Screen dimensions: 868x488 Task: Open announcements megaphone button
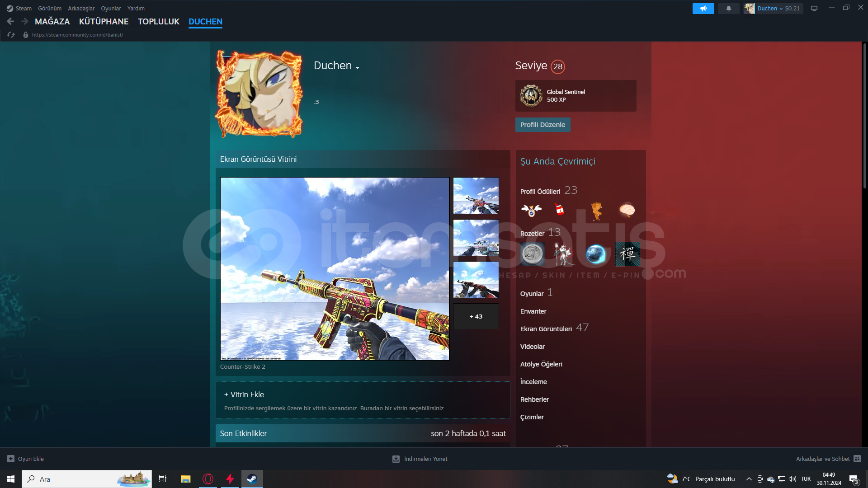703,9
